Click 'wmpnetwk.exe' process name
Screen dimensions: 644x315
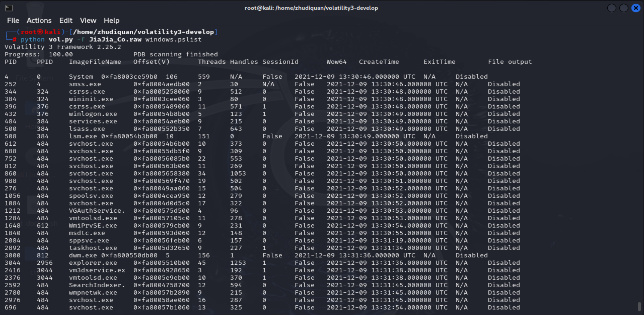point(93,292)
